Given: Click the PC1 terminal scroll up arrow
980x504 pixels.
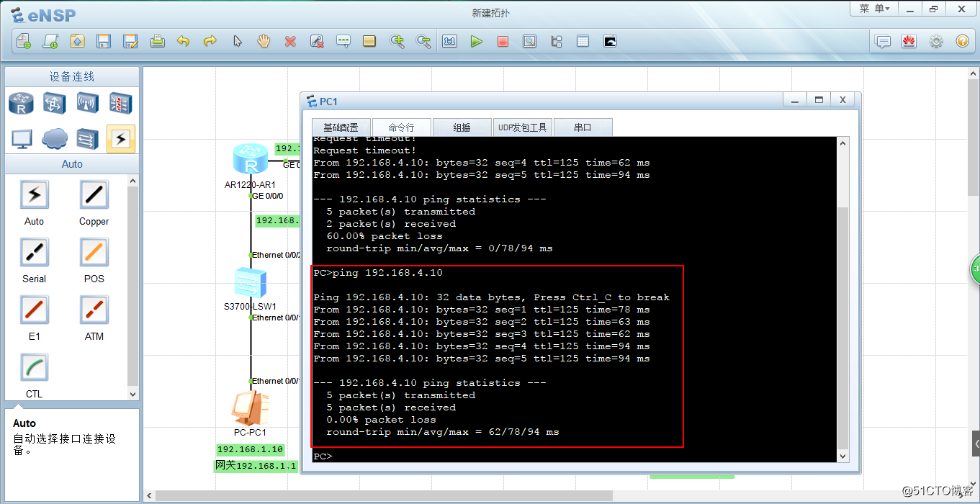Looking at the screenshot, I should 843,143.
